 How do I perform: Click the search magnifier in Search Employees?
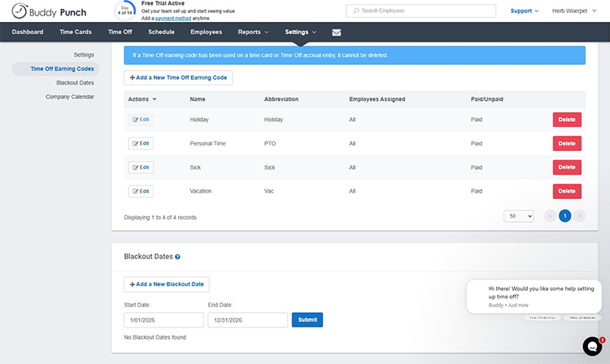(x=355, y=11)
